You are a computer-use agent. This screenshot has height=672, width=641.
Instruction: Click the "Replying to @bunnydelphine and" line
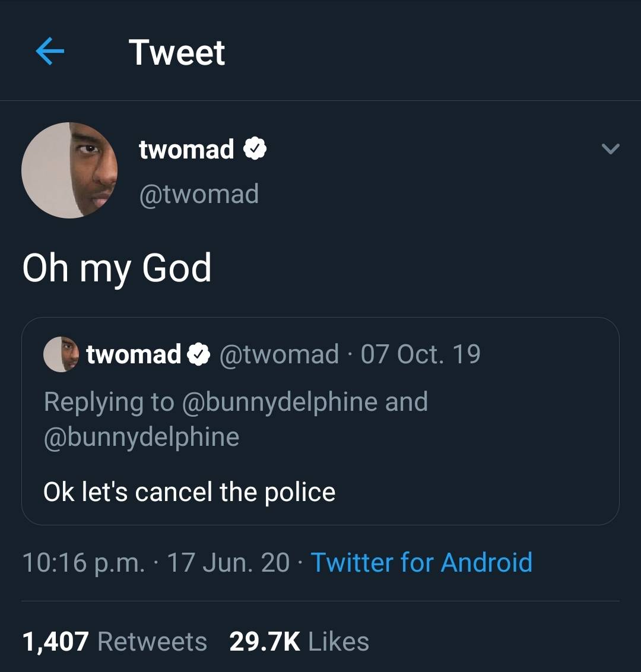[236, 402]
